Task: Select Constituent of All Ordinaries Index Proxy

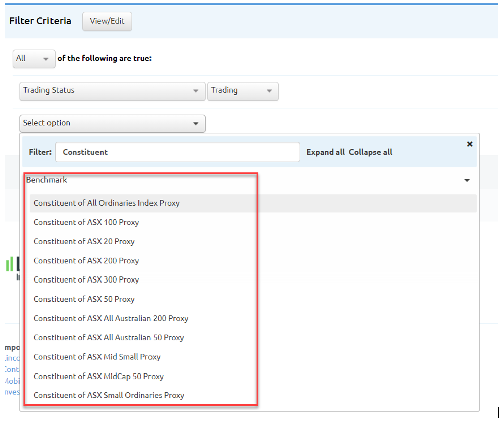Action: (x=107, y=203)
